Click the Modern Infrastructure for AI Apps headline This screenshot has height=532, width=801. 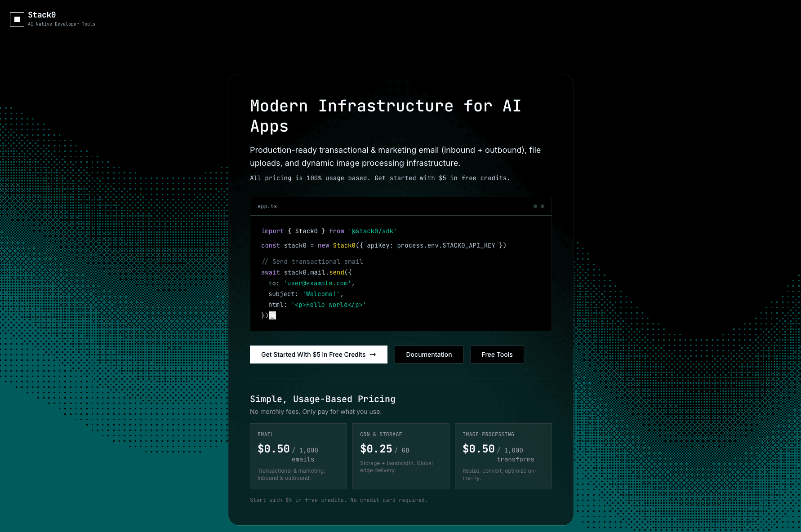tap(385, 116)
